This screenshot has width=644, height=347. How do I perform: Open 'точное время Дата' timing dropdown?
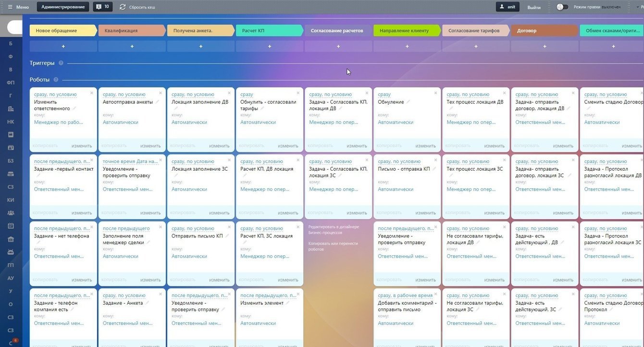click(130, 161)
